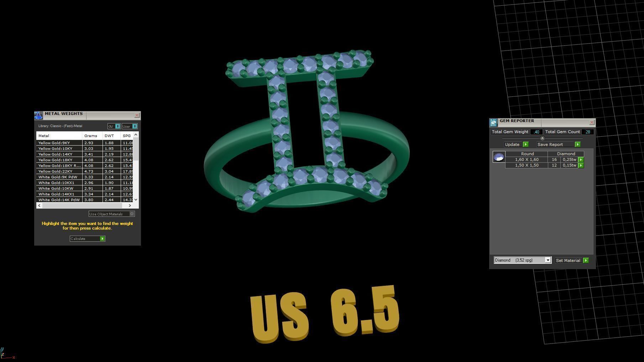The height and width of the screenshot is (362, 644).
Task: Click the Diamond material header cell
Action: [566, 154]
